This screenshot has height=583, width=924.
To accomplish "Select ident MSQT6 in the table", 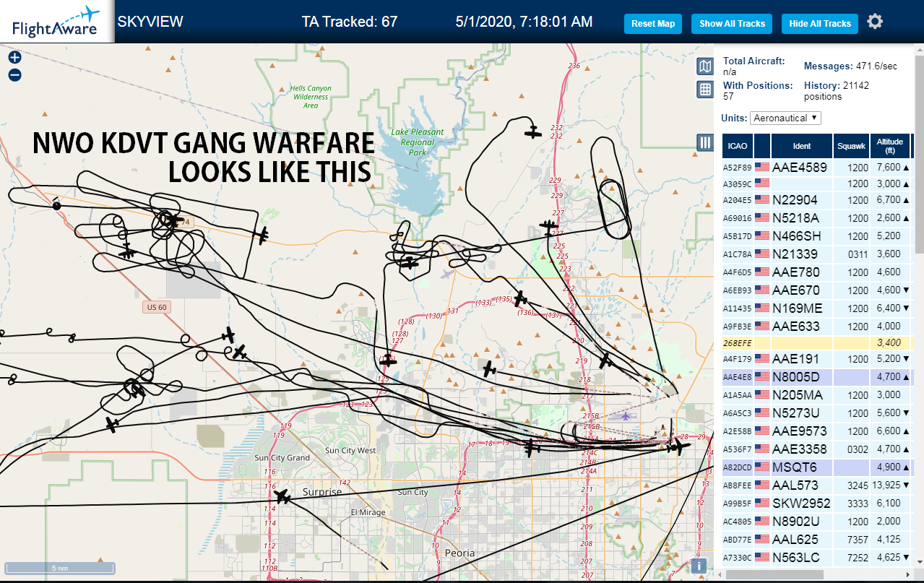I will [x=794, y=467].
